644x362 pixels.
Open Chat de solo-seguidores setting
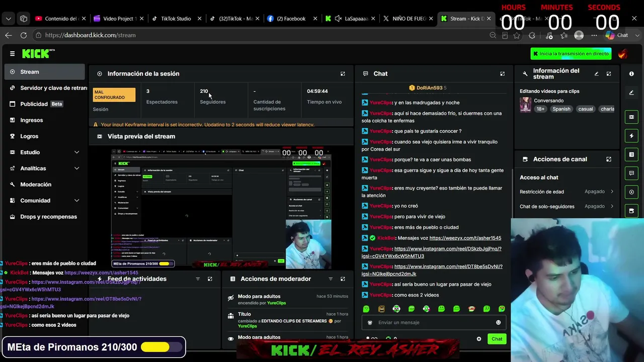click(x=567, y=206)
